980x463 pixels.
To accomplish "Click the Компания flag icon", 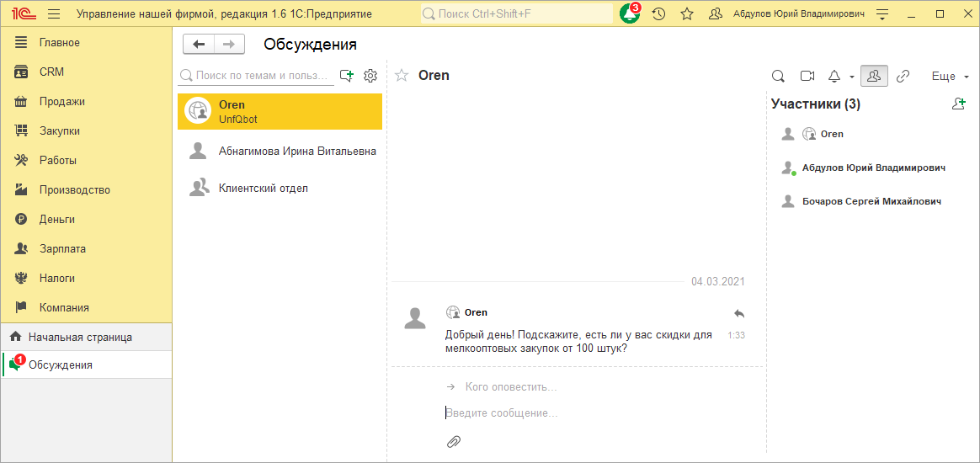I will coord(21,307).
